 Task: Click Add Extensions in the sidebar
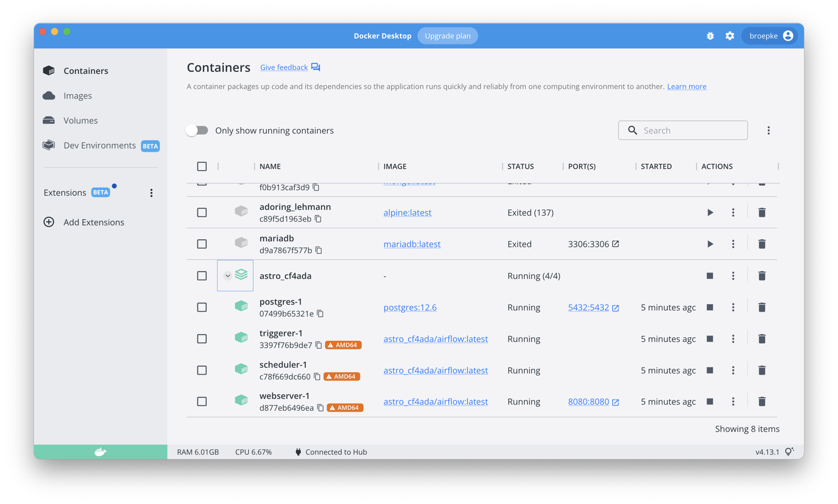point(94,222)
